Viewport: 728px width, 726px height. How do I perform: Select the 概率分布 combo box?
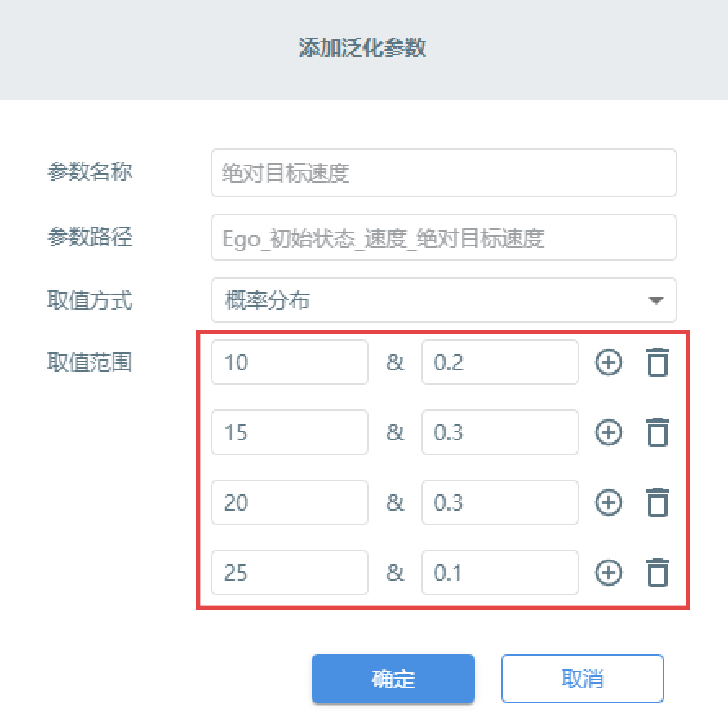point(443,300)
